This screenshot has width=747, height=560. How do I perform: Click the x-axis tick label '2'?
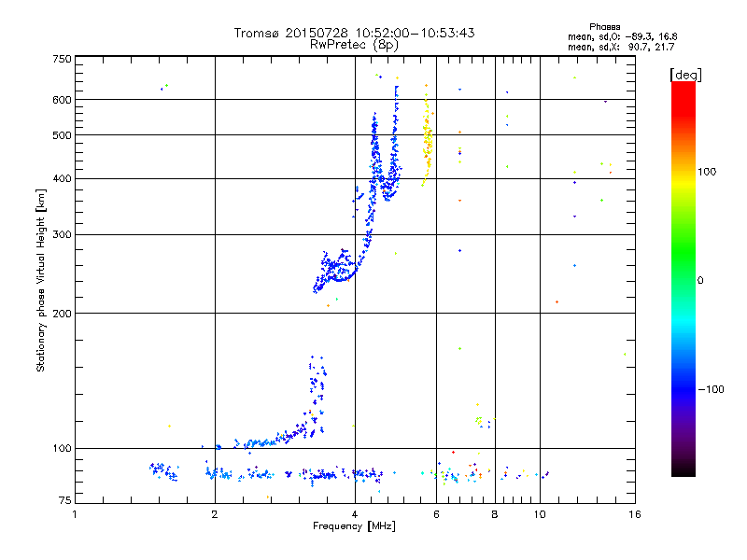click(215, 514)
